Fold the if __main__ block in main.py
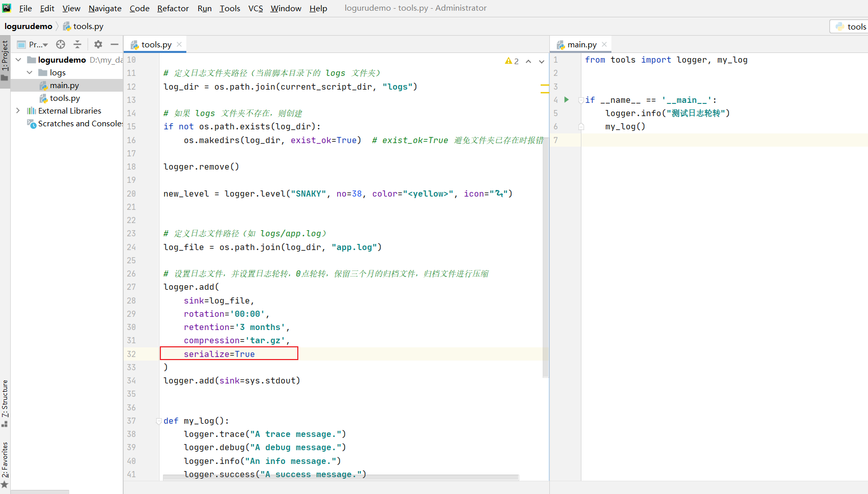The image size is (868, 494). 581,100
